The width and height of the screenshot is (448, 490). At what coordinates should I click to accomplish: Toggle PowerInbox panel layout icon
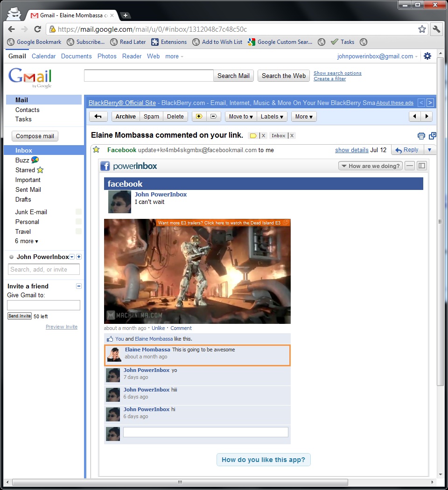[x=422, y=166]
